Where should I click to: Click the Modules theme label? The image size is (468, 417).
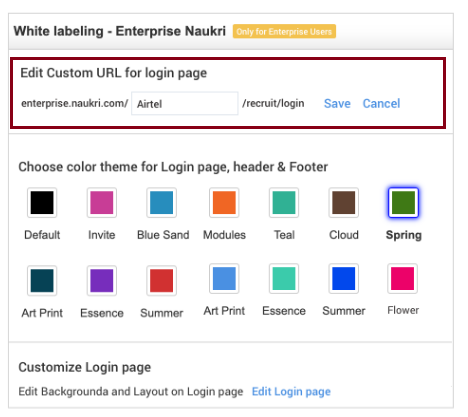[x=224, y=235]
